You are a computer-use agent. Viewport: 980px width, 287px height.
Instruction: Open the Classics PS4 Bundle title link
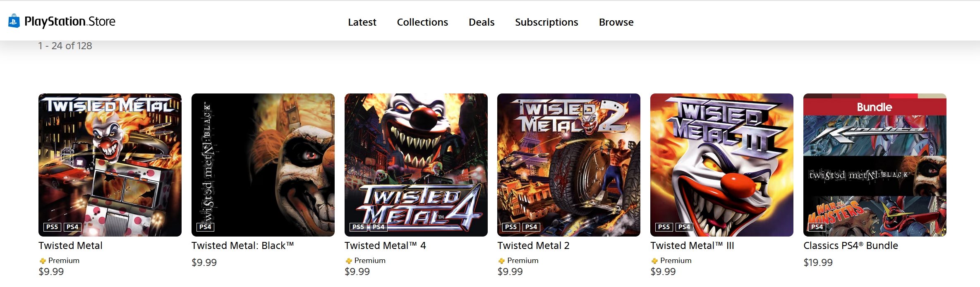(851, 246)
